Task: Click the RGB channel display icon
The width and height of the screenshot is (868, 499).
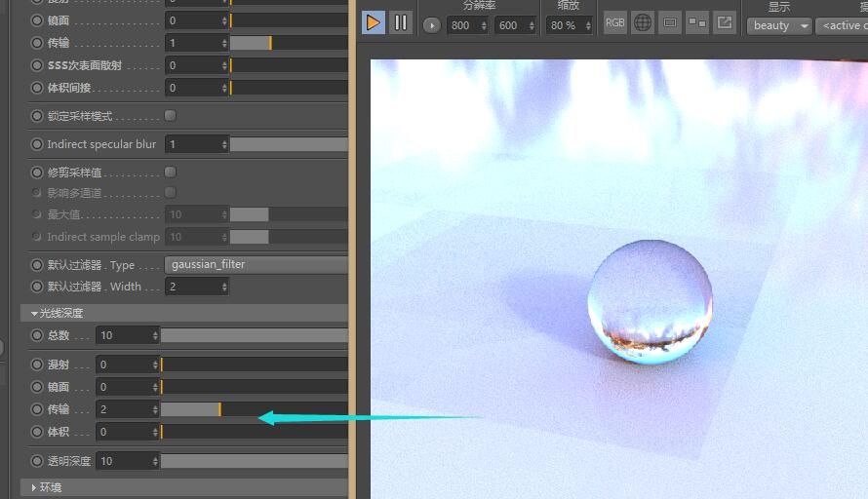Action: coord(614,22)
